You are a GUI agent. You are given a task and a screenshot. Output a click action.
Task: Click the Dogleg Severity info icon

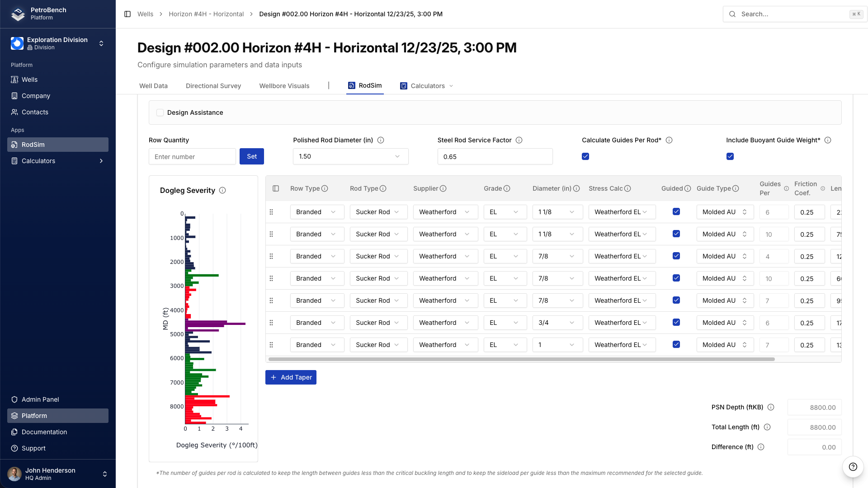pos(222,190)
